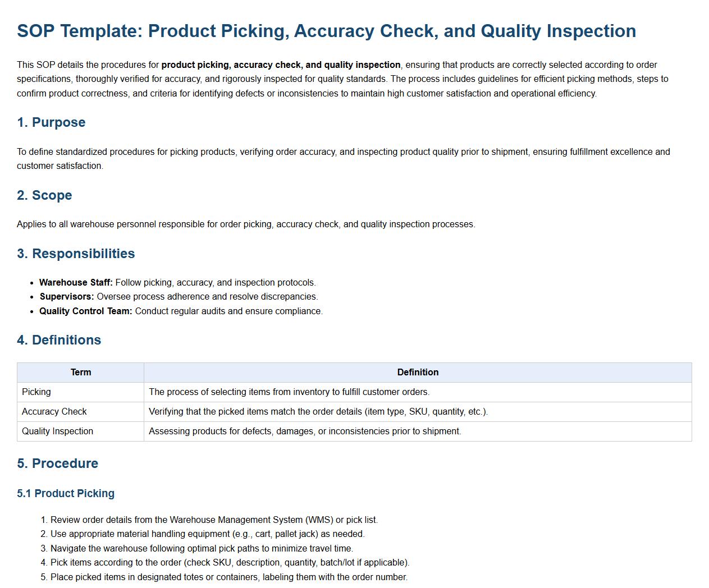Click the 'Term' column header
Viewport: 709px width, 588px height.
(x=81, y=373)
